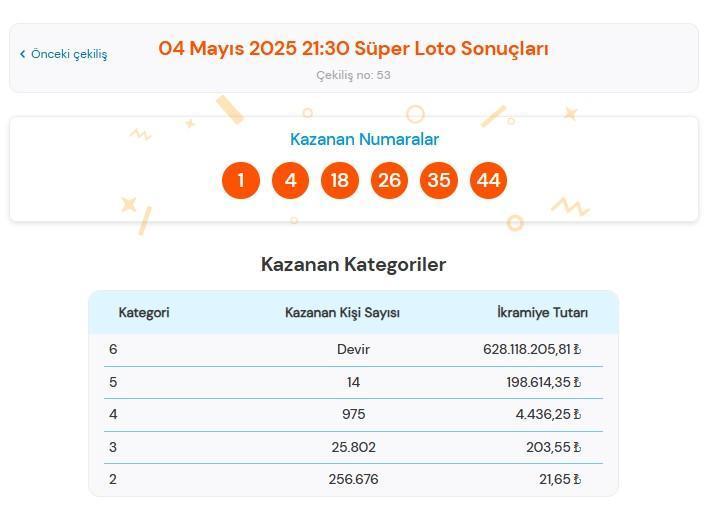The height and width of the screenshot is (523, 712).
Task: Click the 25.802 winners count cell
Action: (353, 447)
